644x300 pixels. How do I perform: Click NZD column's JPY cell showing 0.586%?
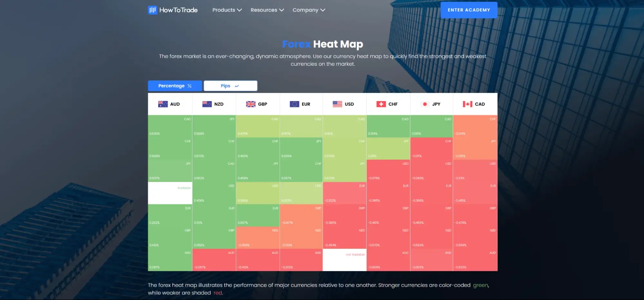point(214,126)
